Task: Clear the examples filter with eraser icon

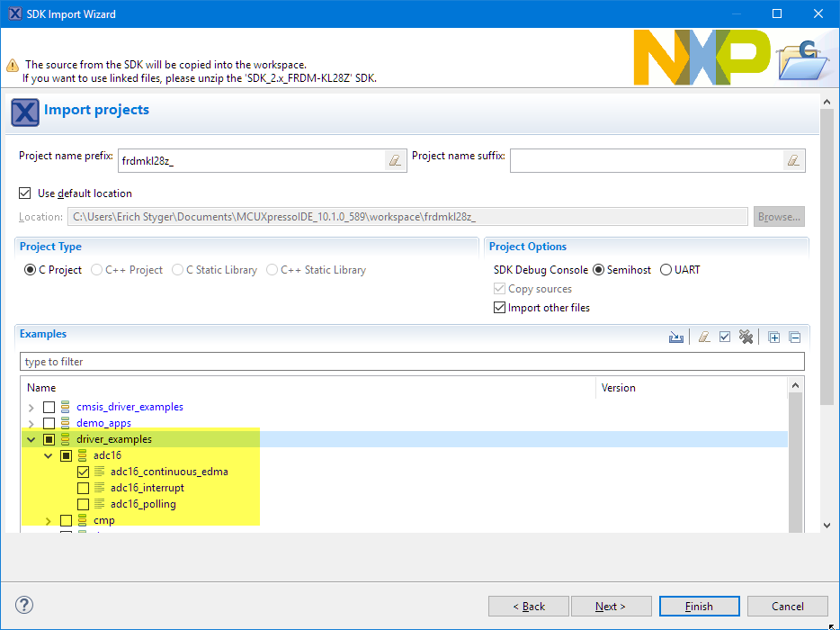Action: [x=704, y=337]
